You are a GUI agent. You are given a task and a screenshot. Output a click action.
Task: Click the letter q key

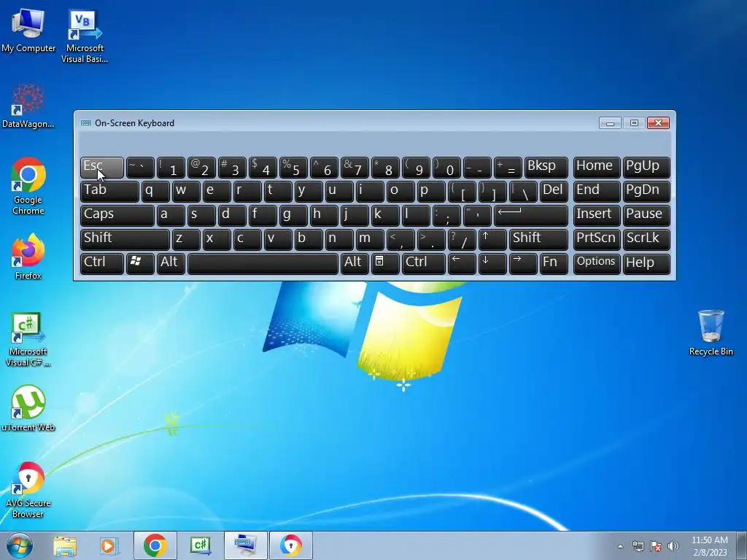click(155, 192)
